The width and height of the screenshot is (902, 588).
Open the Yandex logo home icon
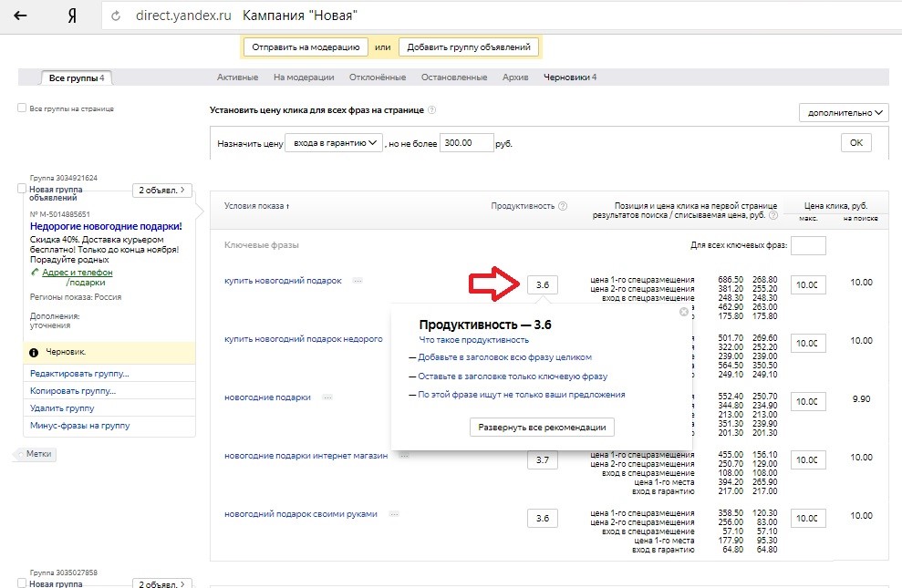(x=72, y=15)
